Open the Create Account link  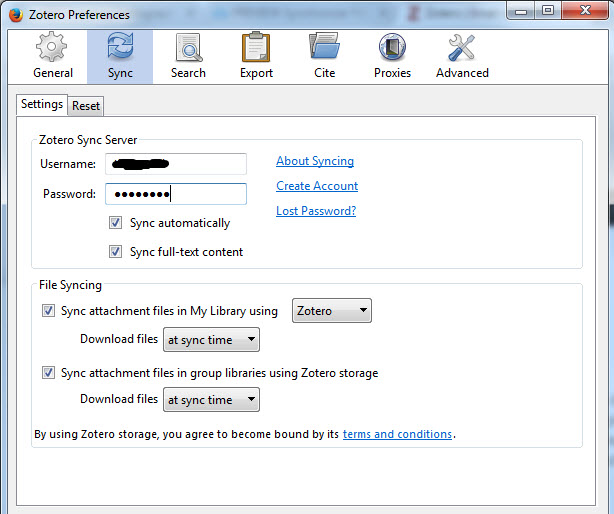coord(317,186)
